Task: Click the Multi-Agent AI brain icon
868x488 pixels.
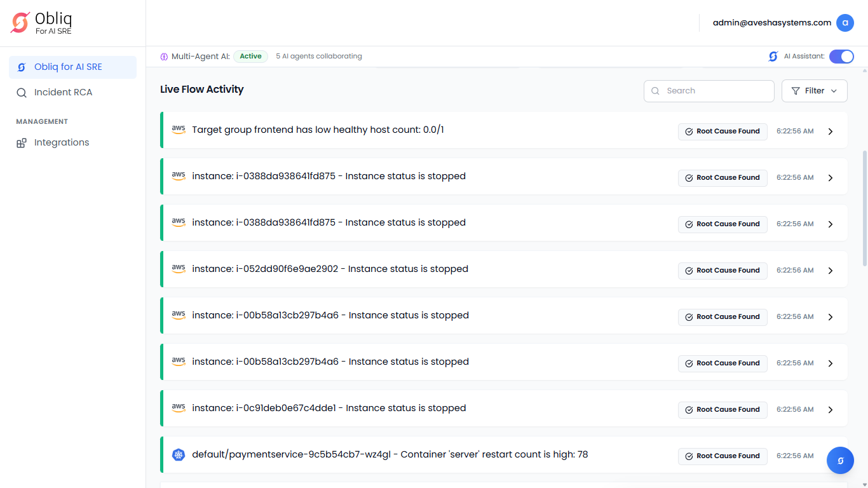Action: pyautogui.click(x=164, y=57)
